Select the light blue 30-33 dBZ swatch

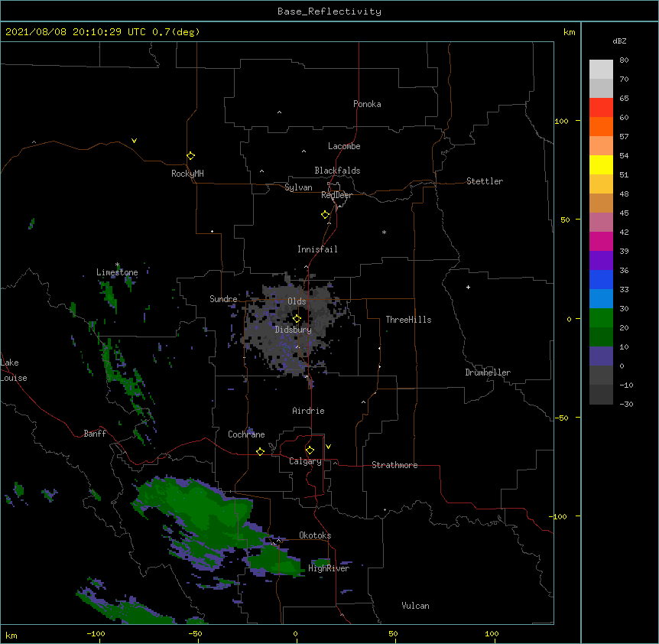pyautogui.click(x=601, y=298)
